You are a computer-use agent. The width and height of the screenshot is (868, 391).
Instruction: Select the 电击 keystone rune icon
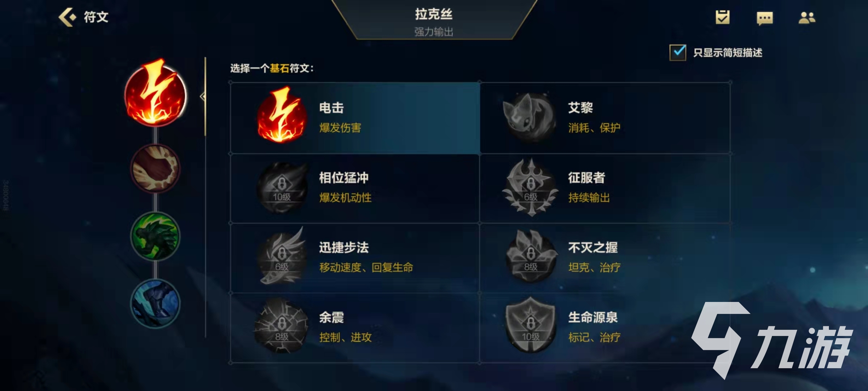click(x=281, y=115)
